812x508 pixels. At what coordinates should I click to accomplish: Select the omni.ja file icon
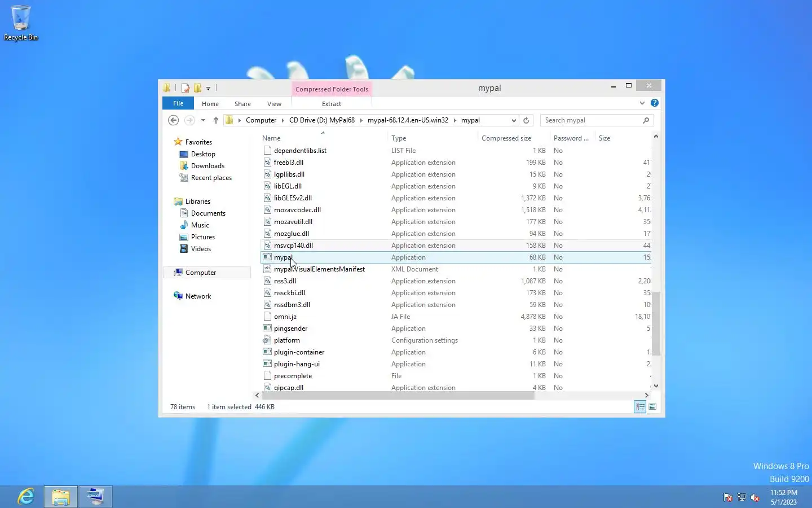coord(268,317)
